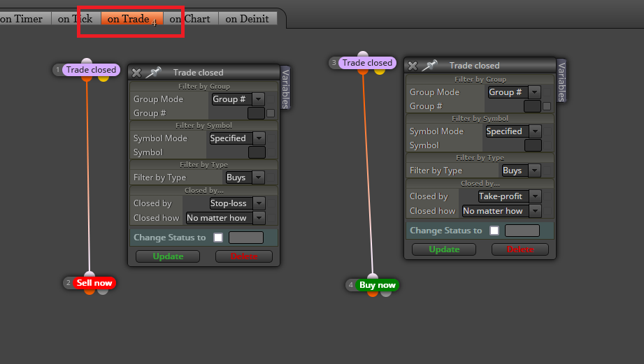Image resolution: width=644 pixels, height=364 pixels.
Task: Select the Sell now block
Action: (x=94, y=283)
